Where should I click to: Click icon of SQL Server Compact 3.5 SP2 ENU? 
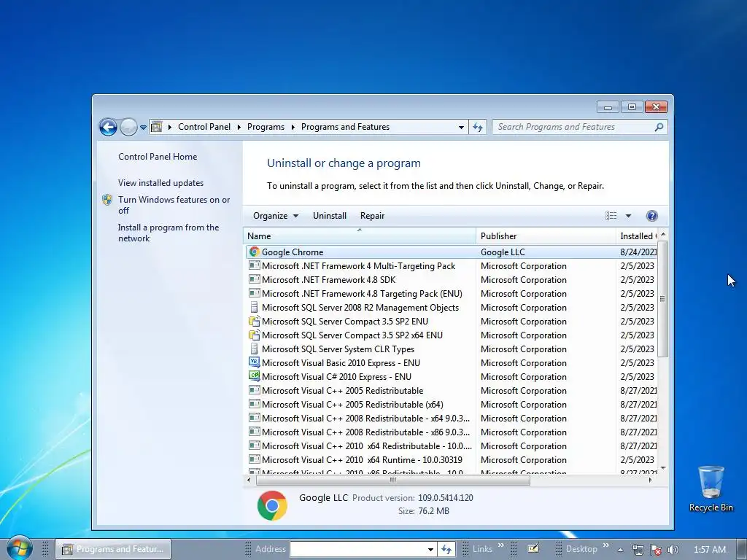(255, 321)
